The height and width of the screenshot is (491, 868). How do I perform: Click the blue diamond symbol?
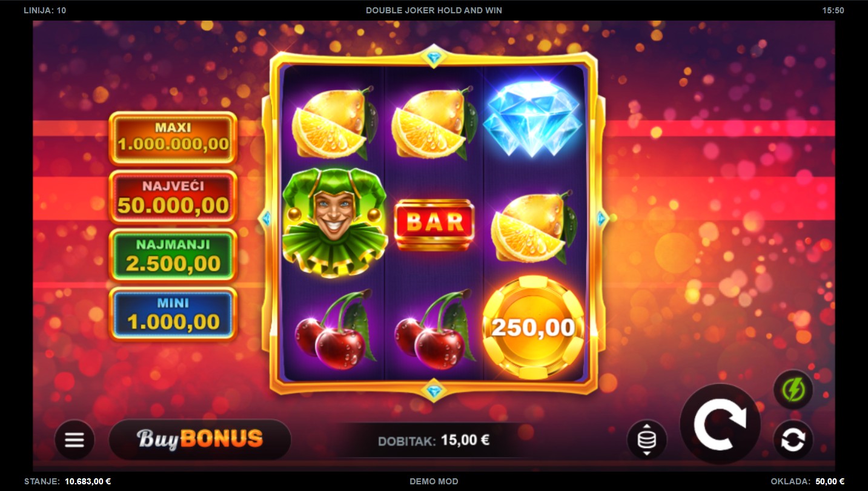coord(532,119)
